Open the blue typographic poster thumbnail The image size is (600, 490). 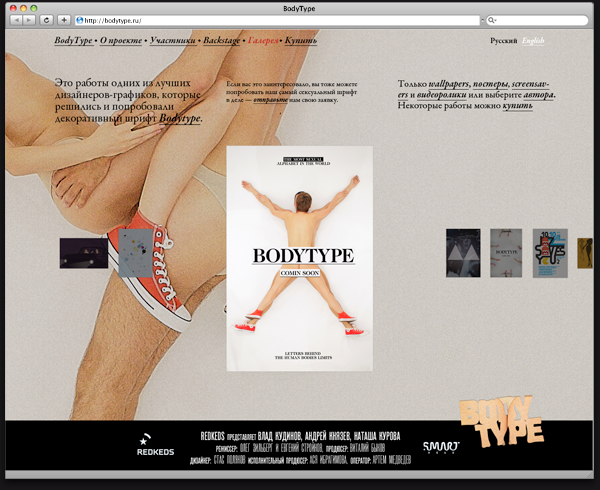pos(550,253)
